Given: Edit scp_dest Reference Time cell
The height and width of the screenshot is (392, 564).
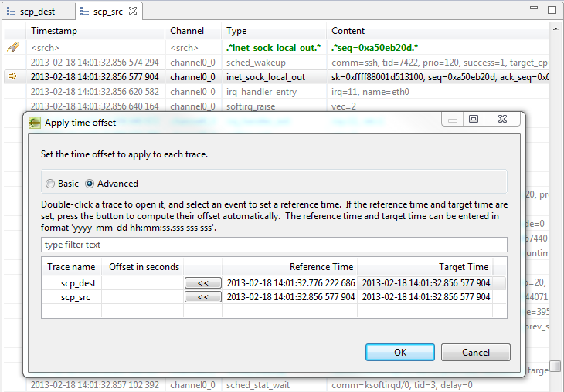Looking at the screenshot, I should click(290, 283).
